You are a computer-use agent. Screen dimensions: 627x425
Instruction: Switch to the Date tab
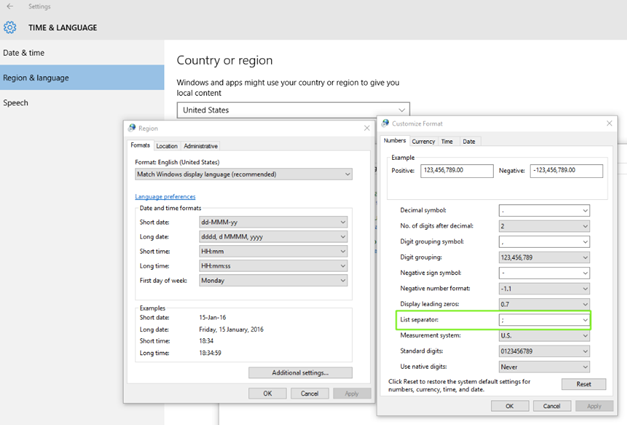tap(469, 141)
